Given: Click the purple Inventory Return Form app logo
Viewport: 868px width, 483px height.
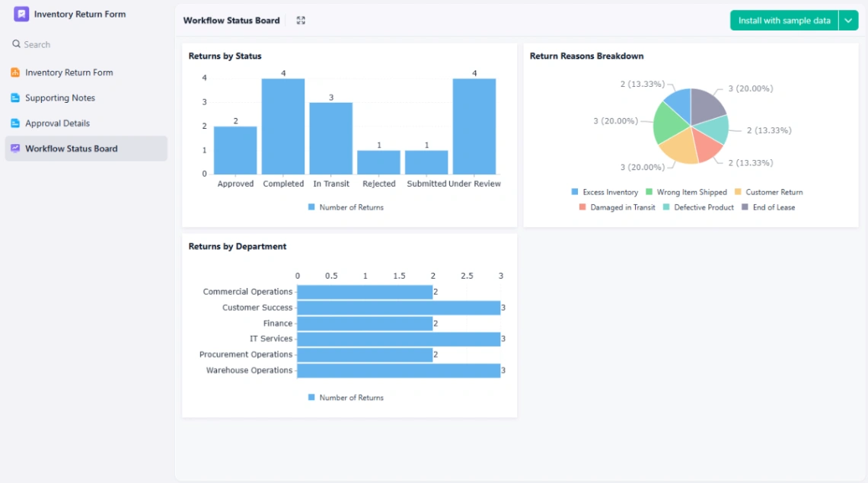Looking at the screenshot, I should click(x=21, y=14).
